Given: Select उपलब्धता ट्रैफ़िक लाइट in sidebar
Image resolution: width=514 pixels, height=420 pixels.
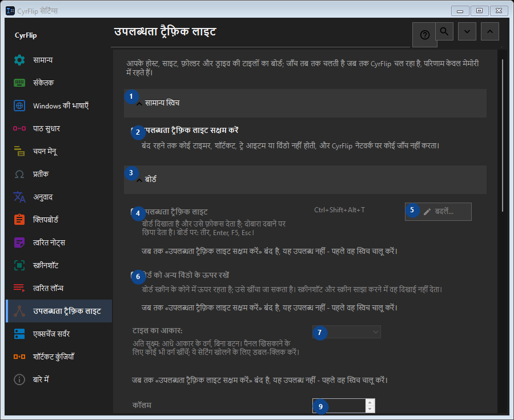Looking at the screenshot, I should pos(59,311).
